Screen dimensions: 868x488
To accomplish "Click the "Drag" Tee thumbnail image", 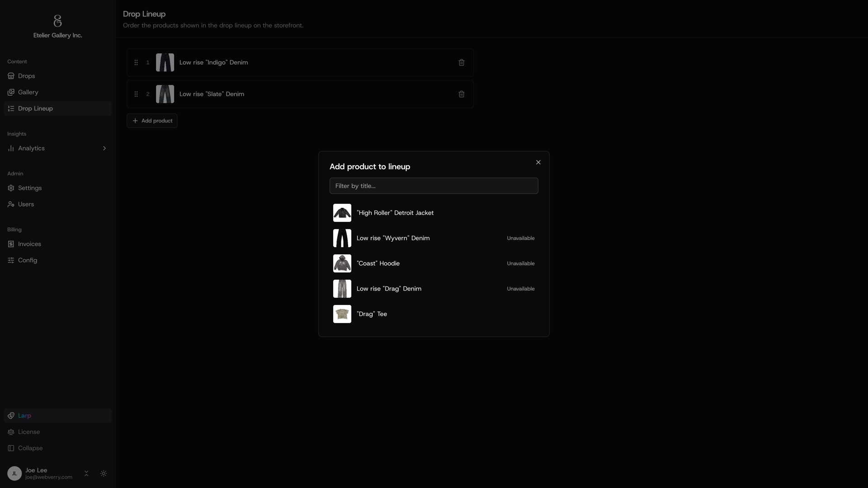I will (342, 314).
